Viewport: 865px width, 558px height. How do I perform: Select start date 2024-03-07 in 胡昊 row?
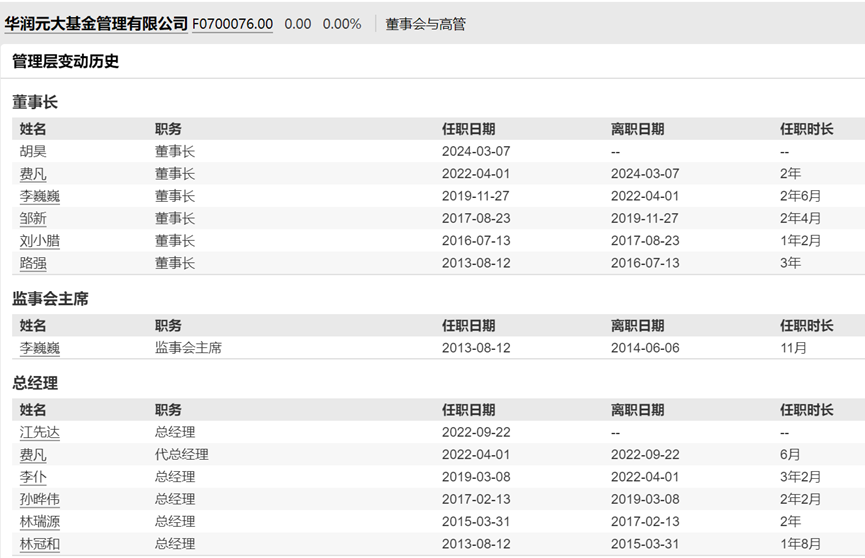[x=476, y=151]
